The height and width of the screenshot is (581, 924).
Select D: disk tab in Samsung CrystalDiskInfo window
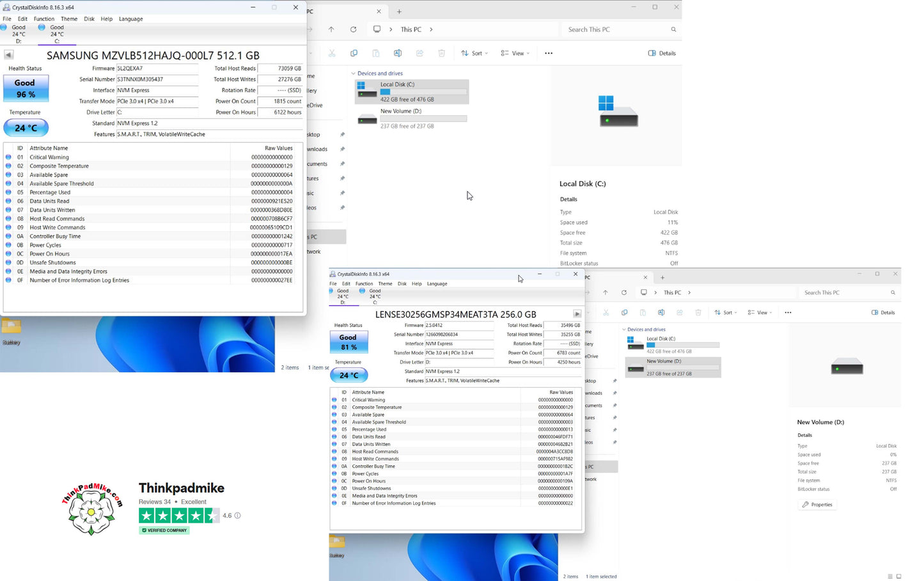tap(19, 34)
